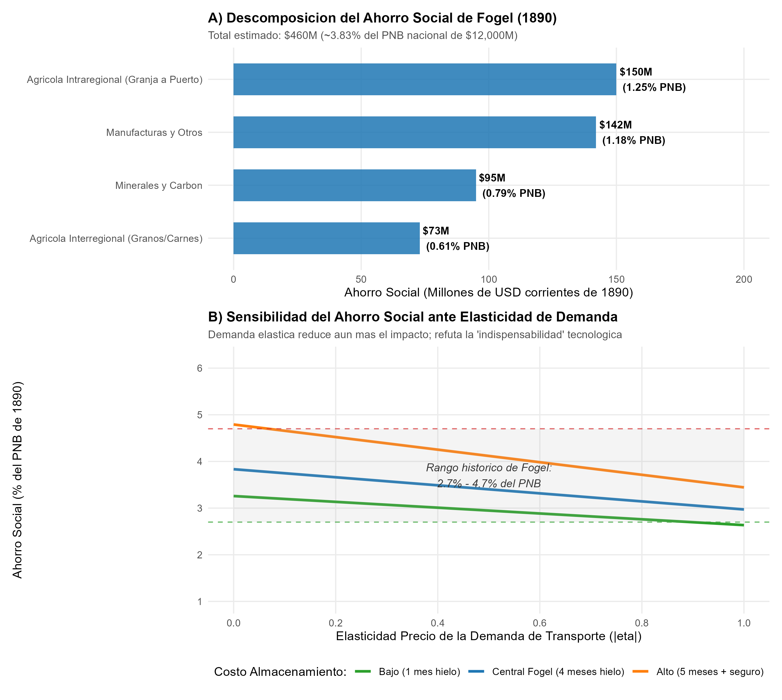This screenshot has height=700, width=782.
Task: Click 'Alto (5 meses + seguro)' legend label
Action: coord(710,671)
